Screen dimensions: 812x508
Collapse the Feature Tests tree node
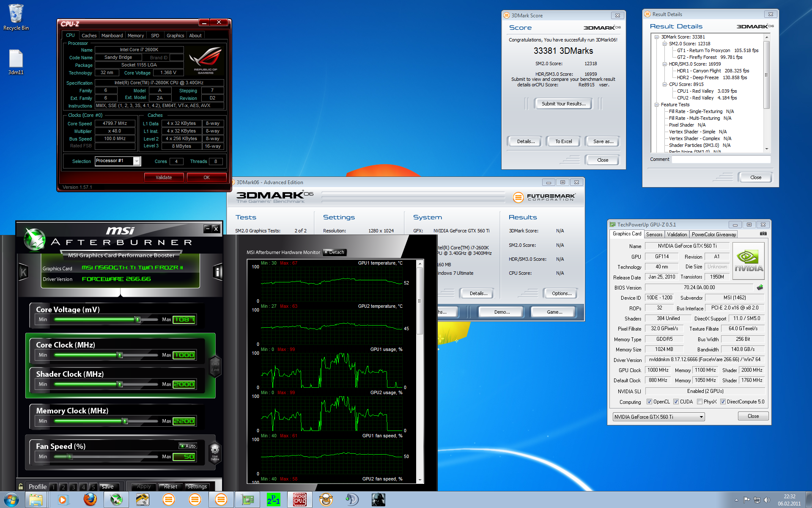[656, 105]
